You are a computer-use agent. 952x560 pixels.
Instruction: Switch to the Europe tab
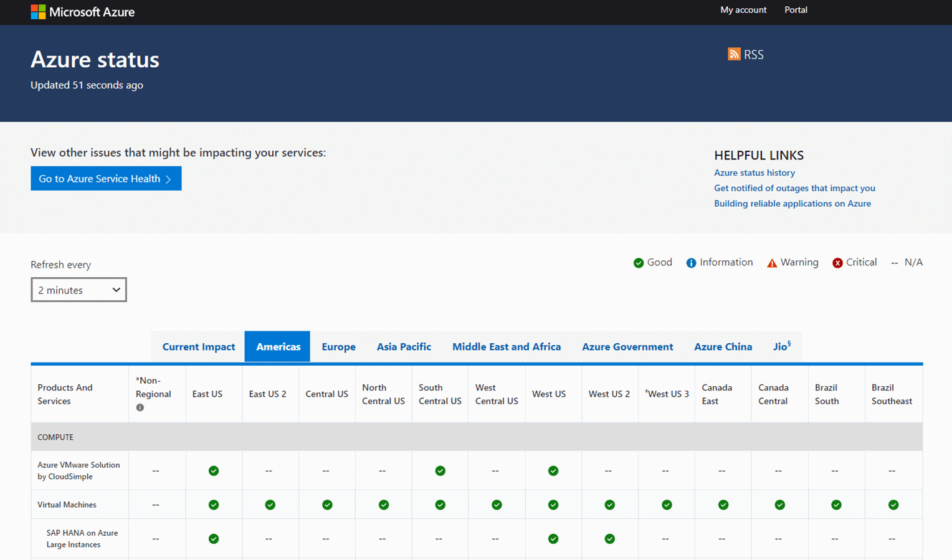(338, 346)
